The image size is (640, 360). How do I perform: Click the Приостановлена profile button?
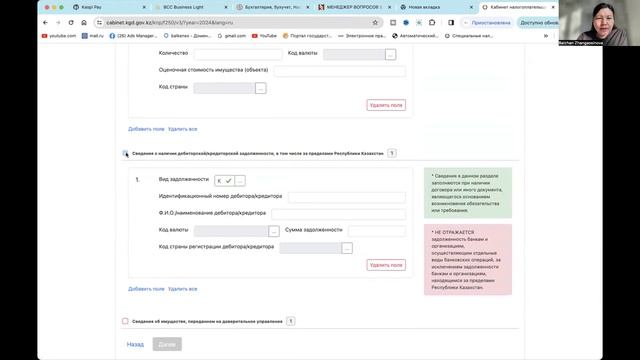[x=488, y=23]
